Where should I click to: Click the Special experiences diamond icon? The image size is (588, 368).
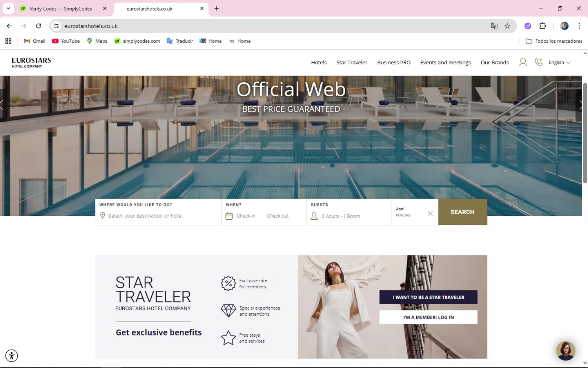(x=228, y=311)
